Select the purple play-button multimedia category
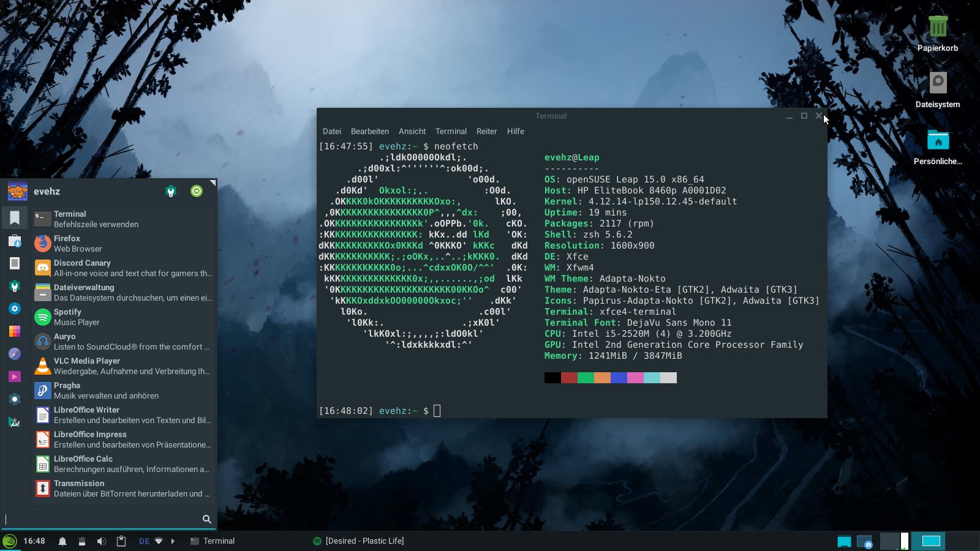Screen dimensions: 980x551 click(15, 377)
